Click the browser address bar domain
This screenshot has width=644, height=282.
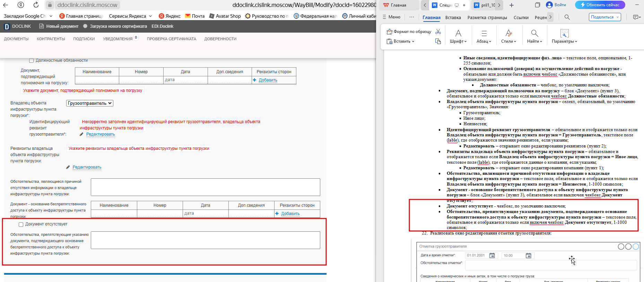(87, 5)
